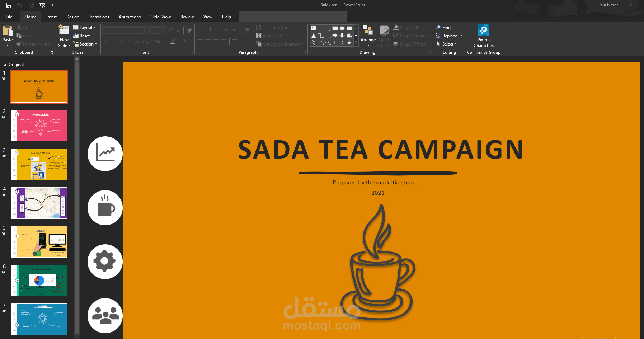Click the Hala Nazar account name

click(607, 5)
